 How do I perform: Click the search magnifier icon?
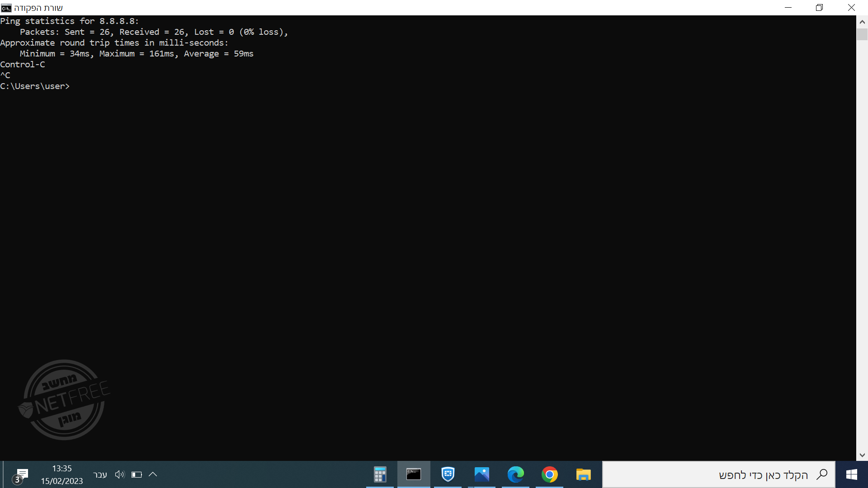(822, 474)
